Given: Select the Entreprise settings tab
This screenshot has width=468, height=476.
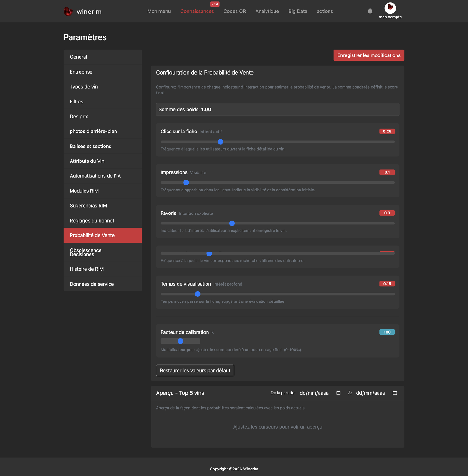Looking at the screenshot, I should (x=103, y=72).
